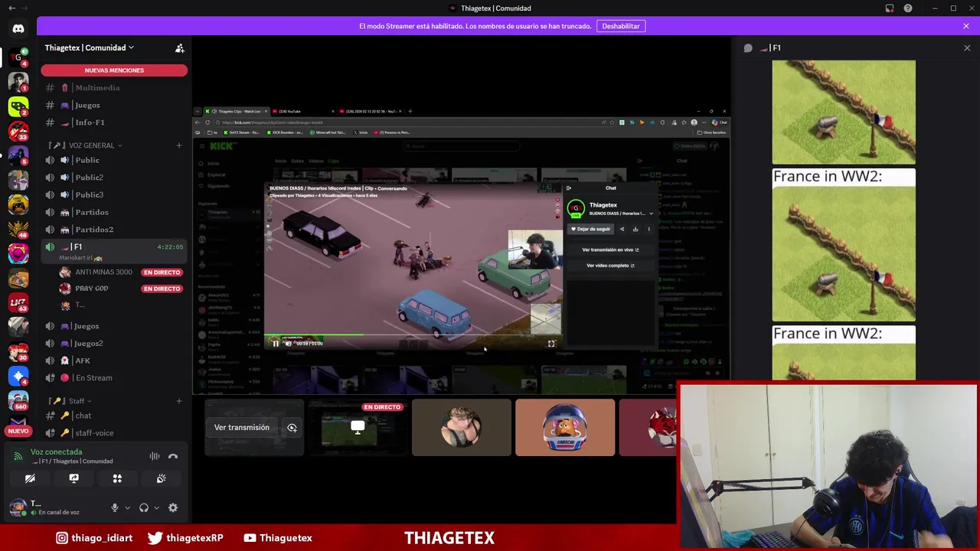Join the staff-voice channel
Screen dimensions: 980x551
(114, 433)
